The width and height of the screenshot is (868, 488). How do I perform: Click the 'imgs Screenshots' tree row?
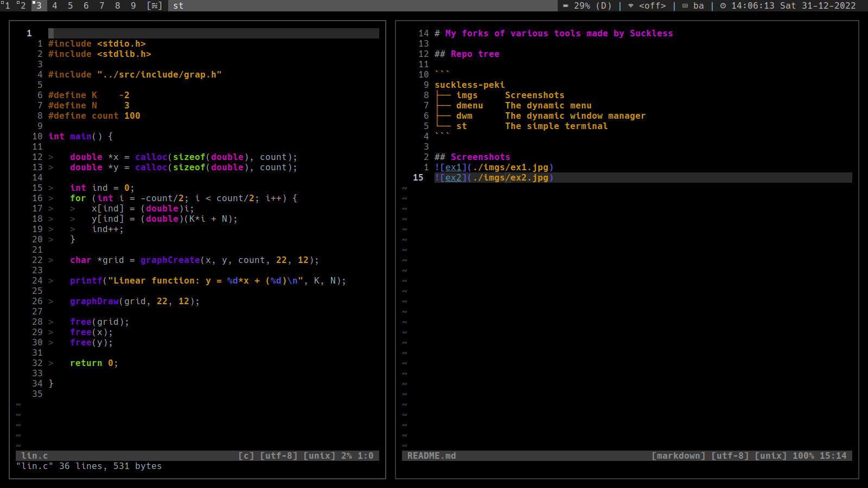(x=500, y=95)
